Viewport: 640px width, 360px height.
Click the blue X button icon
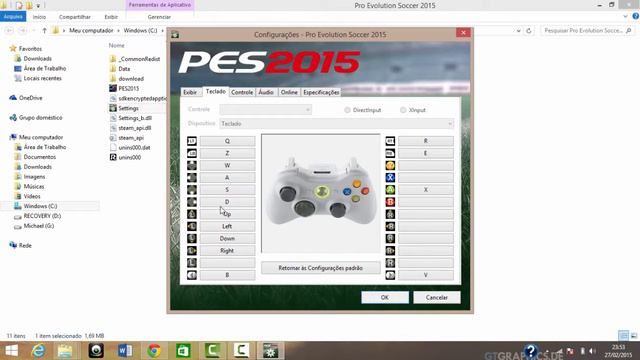pyautogui.click(x=390, y=178)
